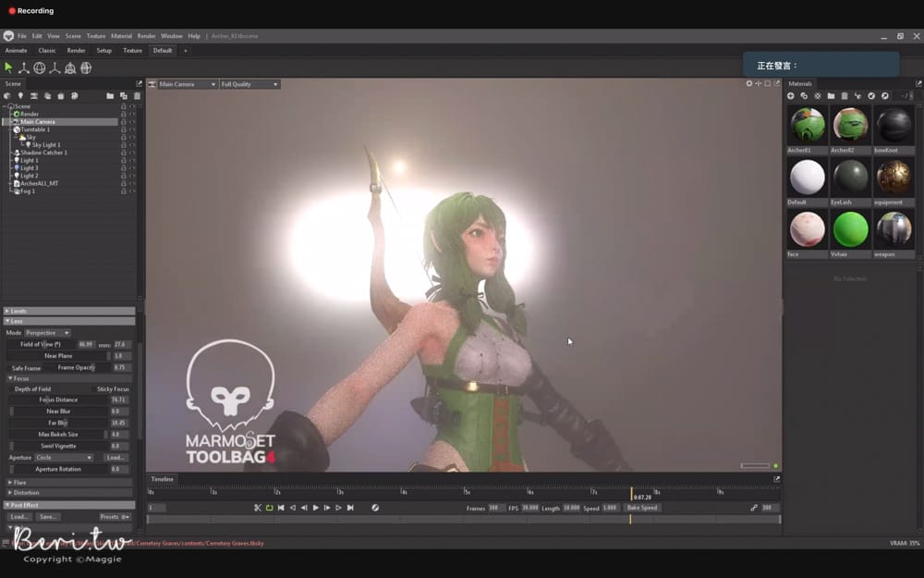Collapse the Focus section
The width and height of the screenshot is (924, 578).
coord(69,378)
